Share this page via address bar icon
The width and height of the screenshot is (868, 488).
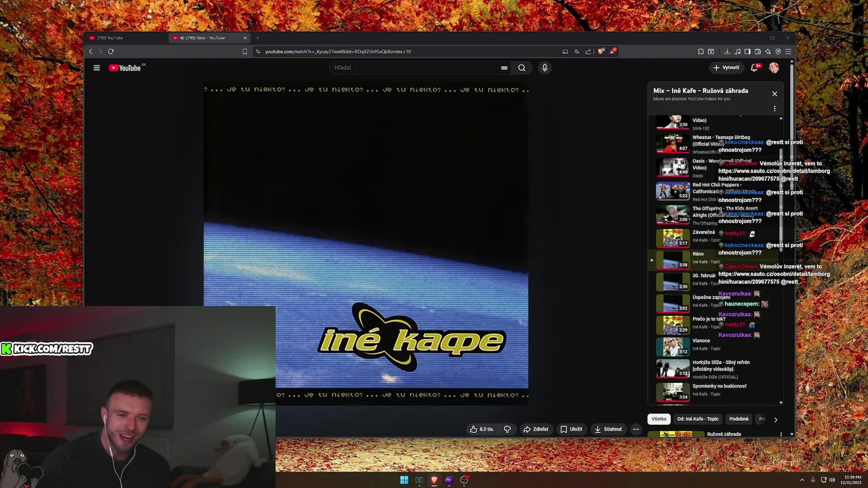(x=588, y=52)
